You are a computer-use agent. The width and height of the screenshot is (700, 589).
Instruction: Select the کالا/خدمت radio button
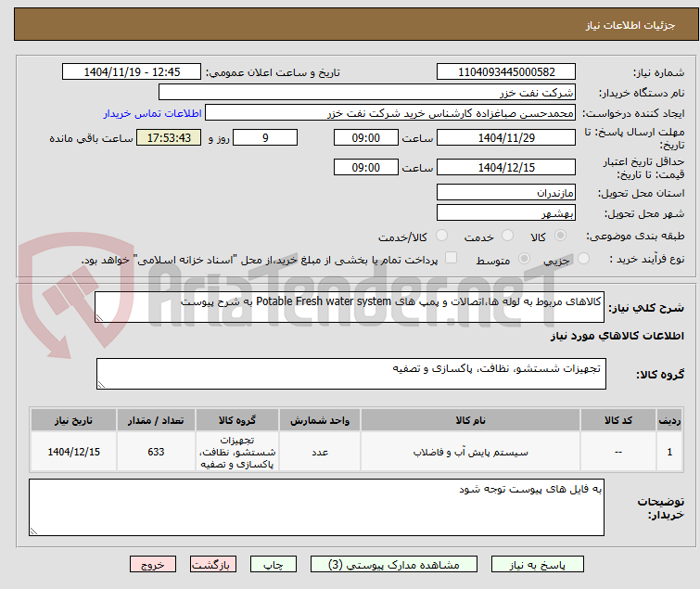pyautogui.click(x=441, y=236)
